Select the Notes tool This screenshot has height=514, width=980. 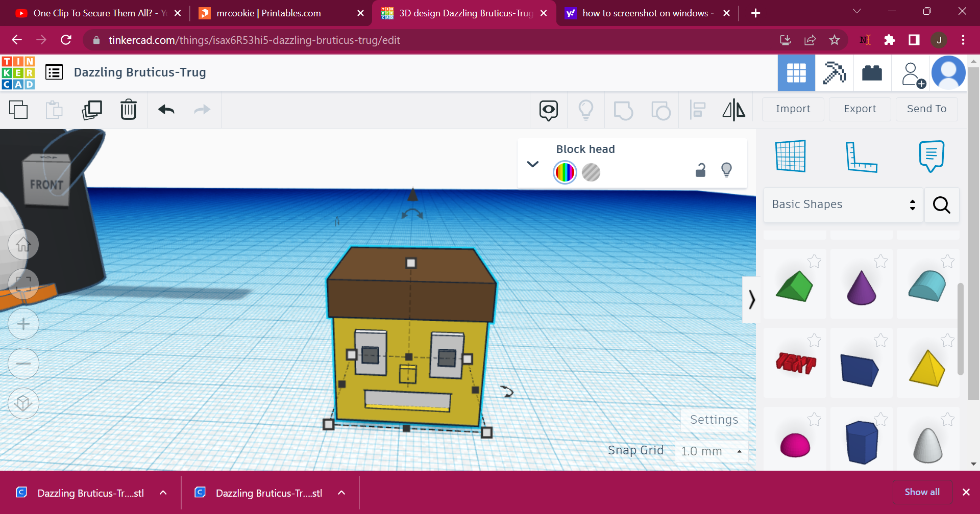[932, 156]
